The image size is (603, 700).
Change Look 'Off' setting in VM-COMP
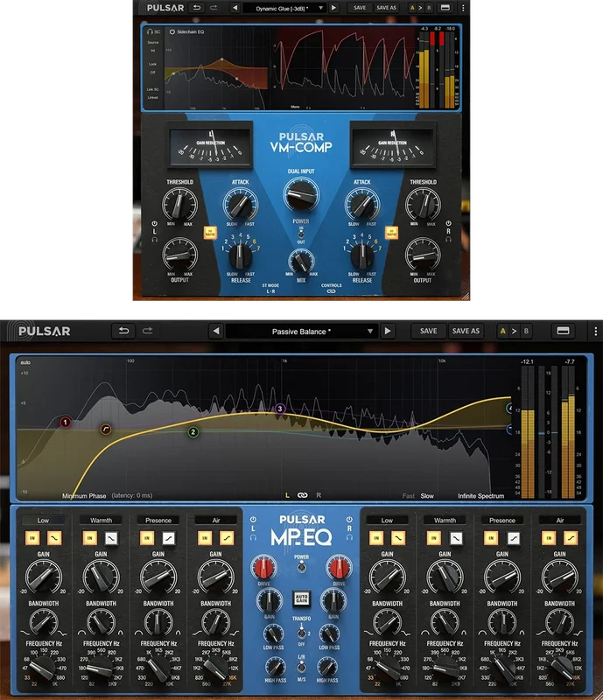[153, 73]
